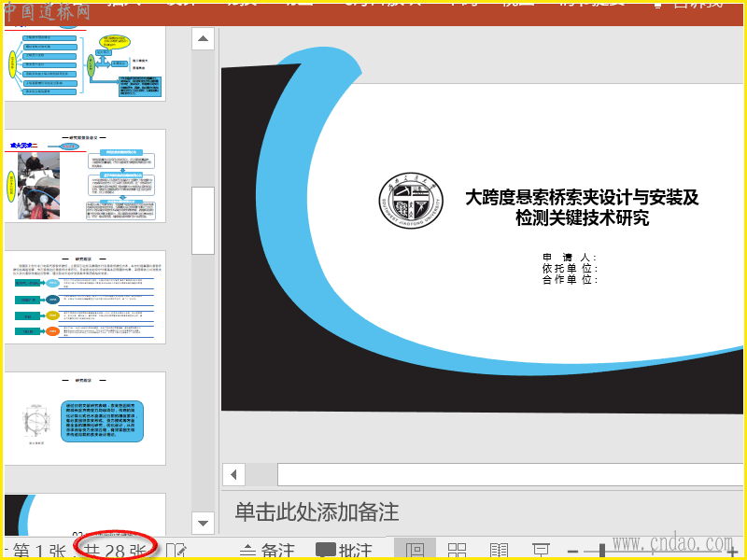The width and height of the screenshot is (747, 560).
Task: Click notes area '单击此处添加备注'
Action: (x=317, y=511)
